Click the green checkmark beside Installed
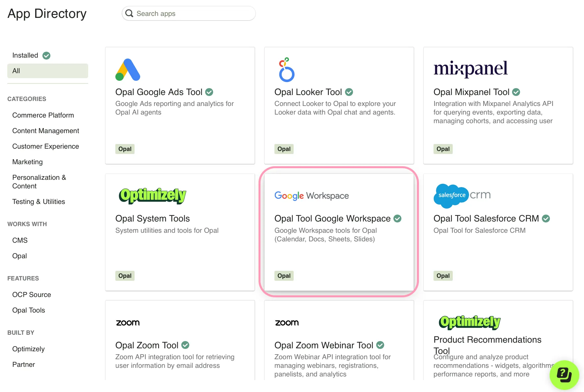The image size is (584, 392). (46, 56)
